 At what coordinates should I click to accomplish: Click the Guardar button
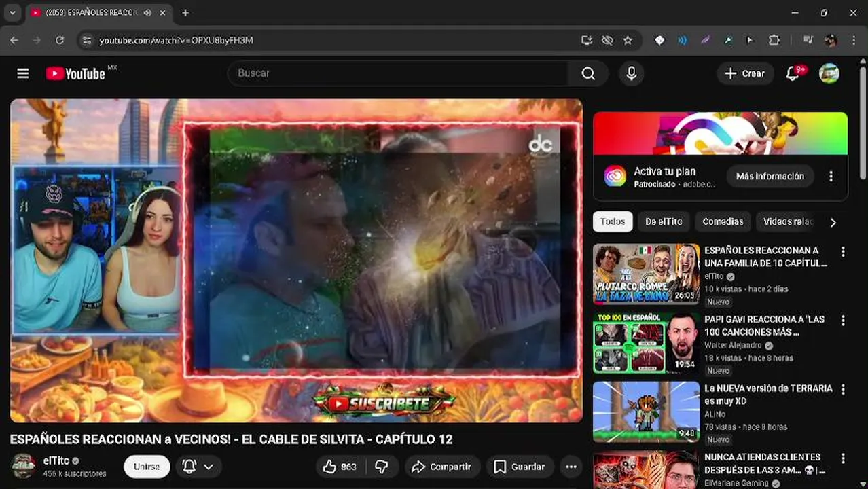click(x=520, y=467)
